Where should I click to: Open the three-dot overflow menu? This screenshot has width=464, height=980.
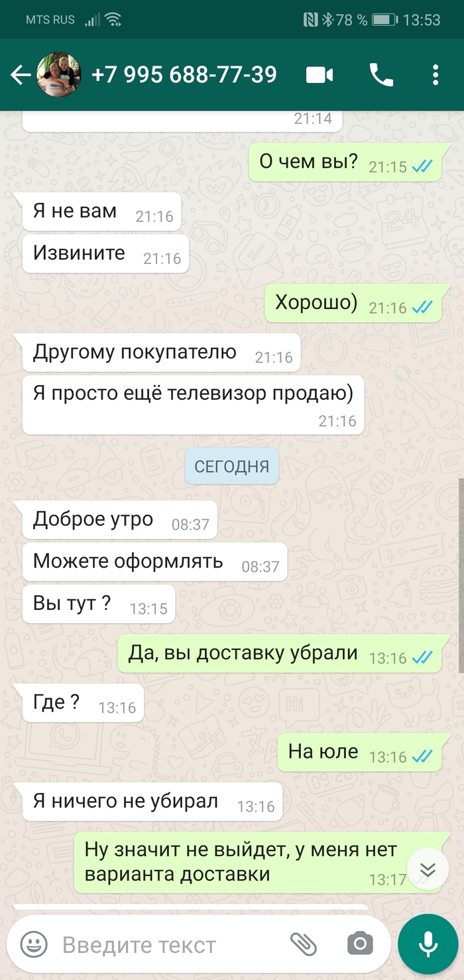435,75
